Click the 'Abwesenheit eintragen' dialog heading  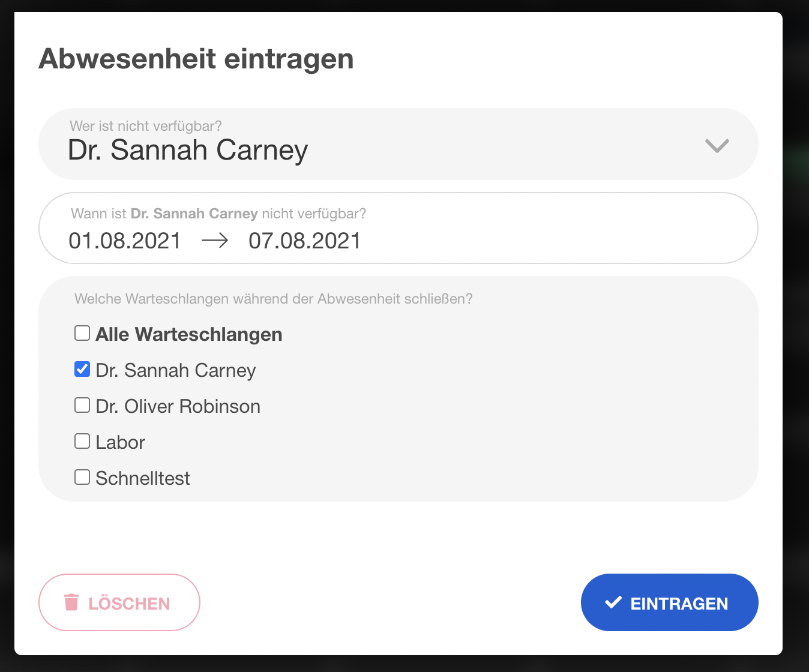pos(196,59)
